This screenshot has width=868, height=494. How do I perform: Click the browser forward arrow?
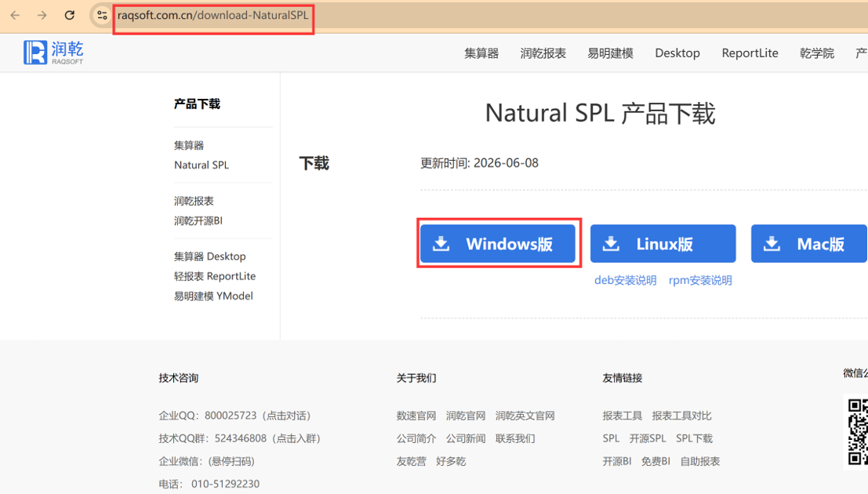tap(42, 16)
